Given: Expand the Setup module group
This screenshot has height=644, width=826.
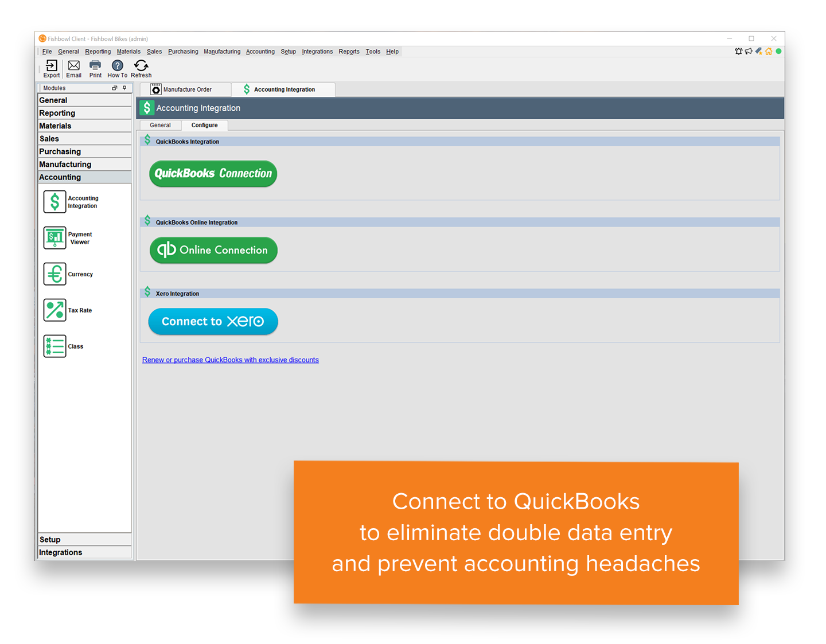Looking at the screenshot, I should point(85,540).
